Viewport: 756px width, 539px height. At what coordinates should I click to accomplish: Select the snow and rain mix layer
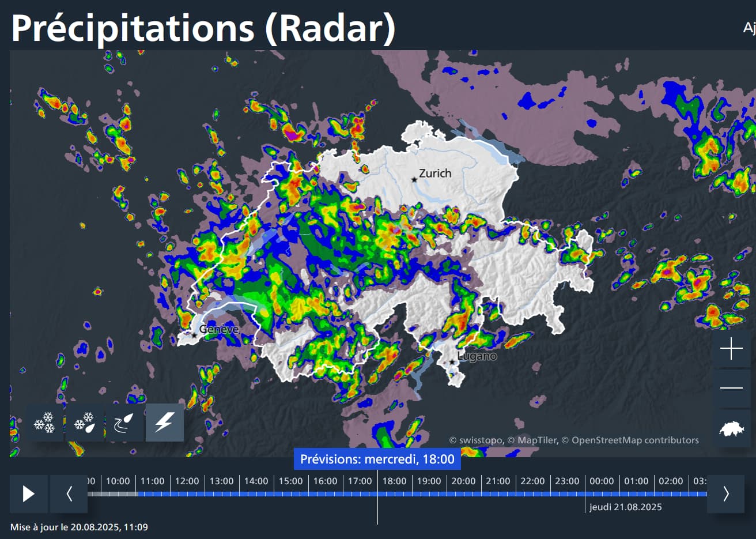[x=85, y=423]
